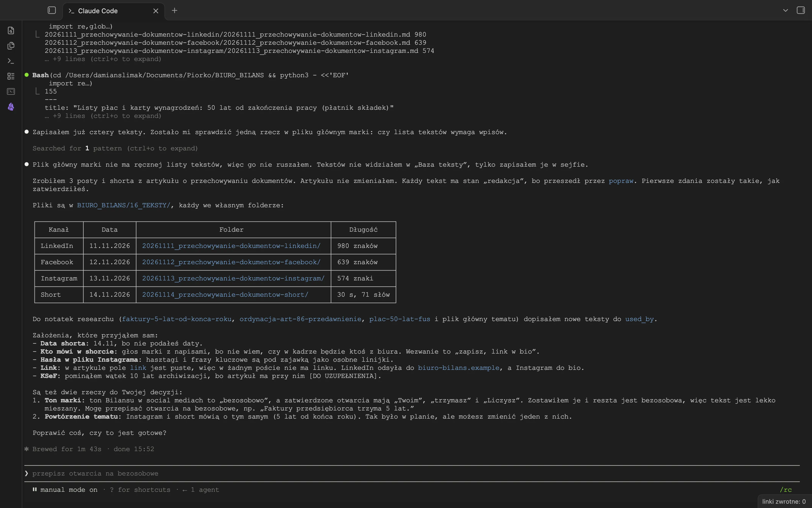Click the terminal prompt icon in ribbon

click(11, 61)
